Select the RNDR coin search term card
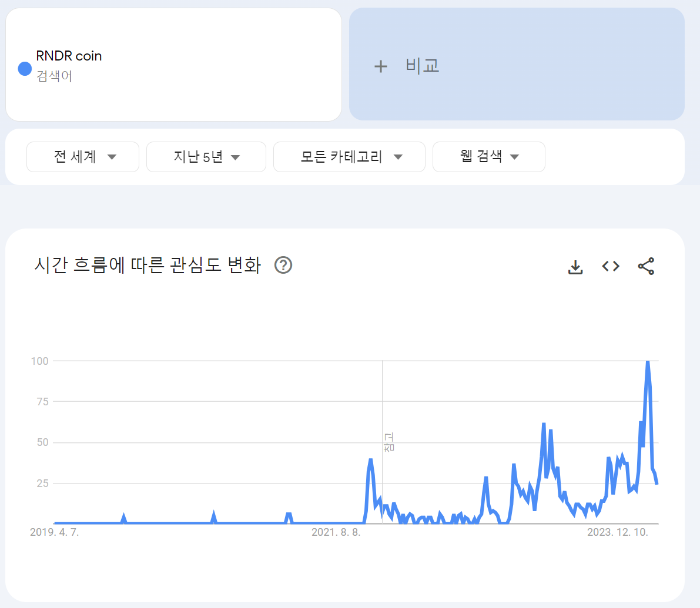 tap(173, 65)
